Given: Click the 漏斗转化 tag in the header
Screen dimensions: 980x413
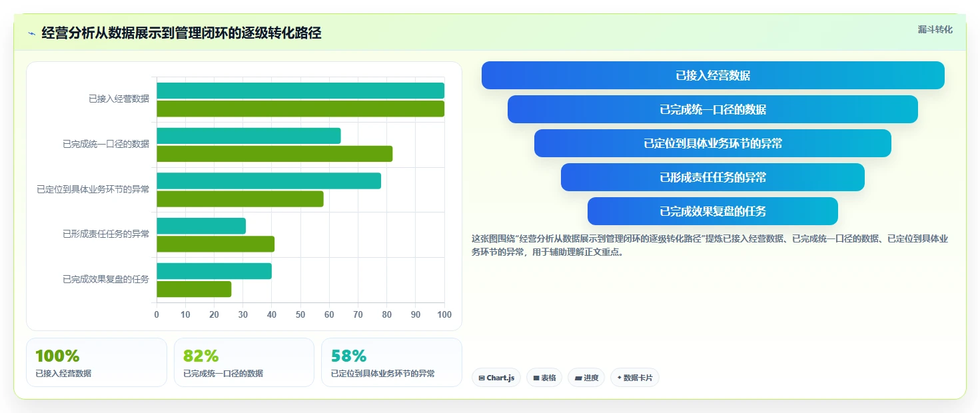Looking at the screenshot, I should coord(935,30).
